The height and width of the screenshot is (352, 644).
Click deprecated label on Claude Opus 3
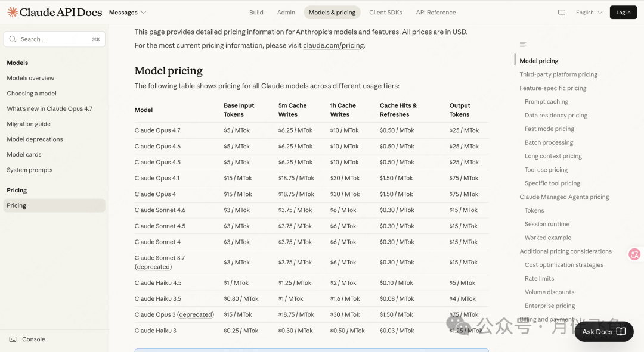[196, 314]
